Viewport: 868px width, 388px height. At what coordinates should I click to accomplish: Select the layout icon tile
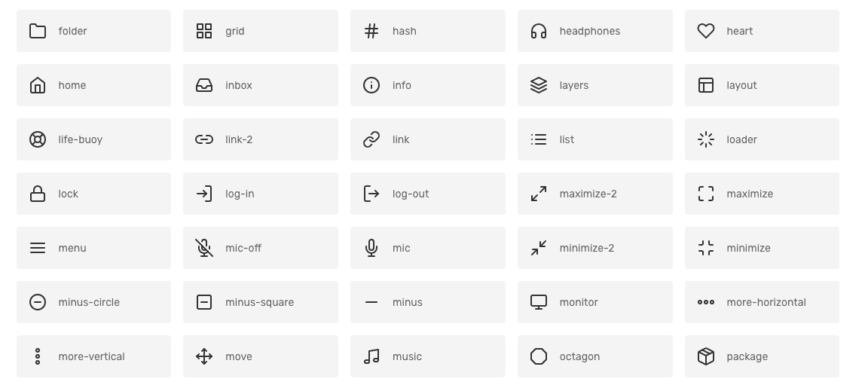[x=762, y=85]
